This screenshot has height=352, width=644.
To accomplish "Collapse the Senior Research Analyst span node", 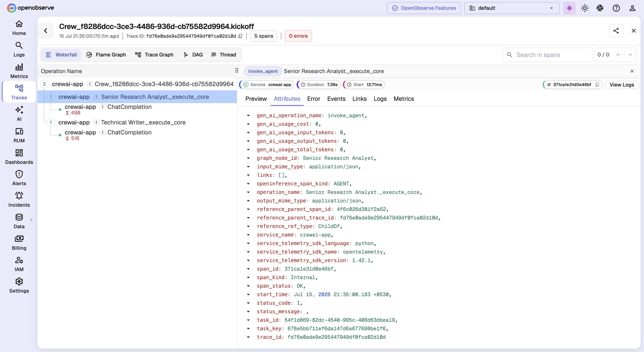I will [51, 97].
